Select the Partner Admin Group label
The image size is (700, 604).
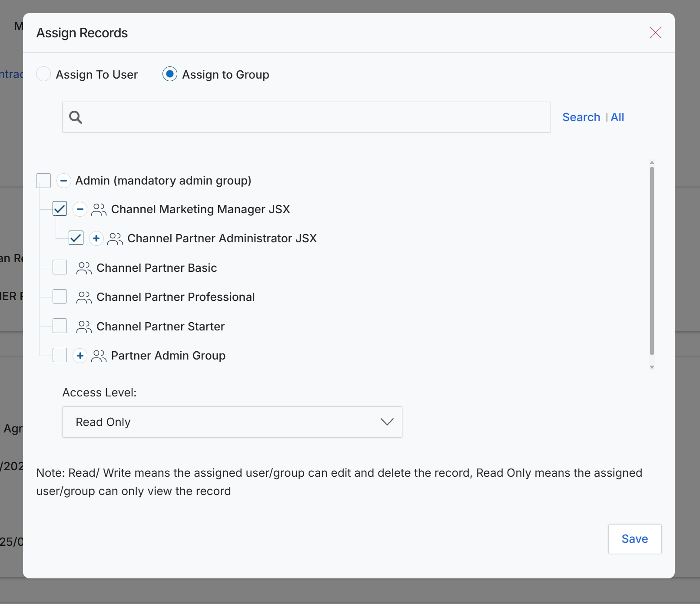168,356
